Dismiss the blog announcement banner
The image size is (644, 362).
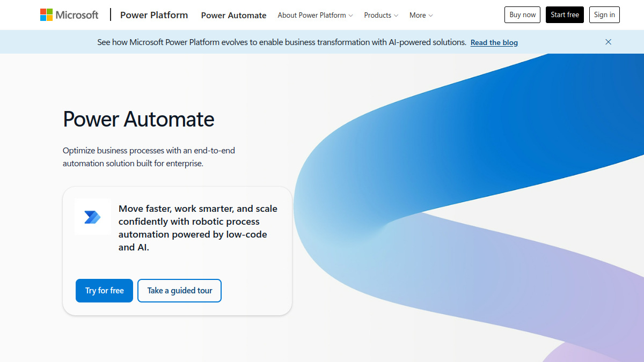tap(608, 42)
